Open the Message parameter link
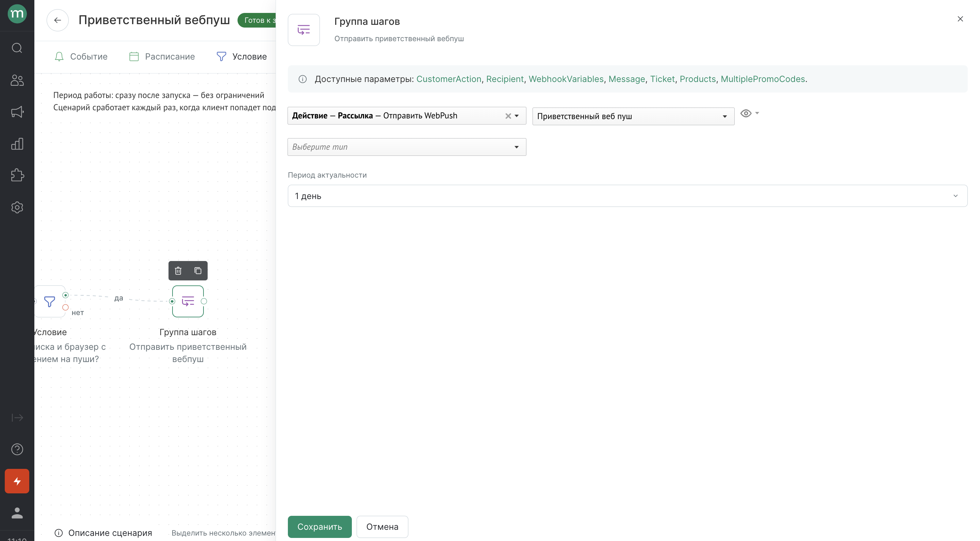Image resolution: width=980 pixels, height=541 pixels. (627, 79)
